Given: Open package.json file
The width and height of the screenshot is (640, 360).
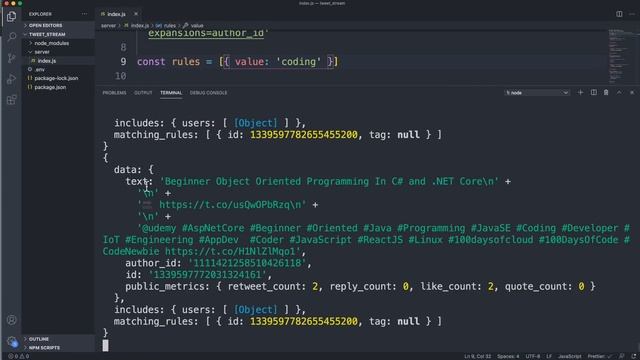Looking at the screenshot, I should (x=50, y=87).
